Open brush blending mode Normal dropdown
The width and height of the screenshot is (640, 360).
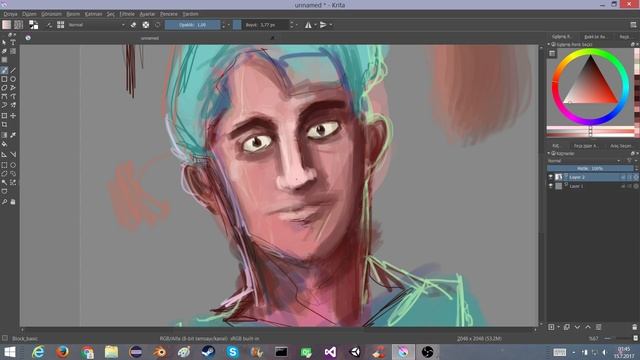coord(96,25)
